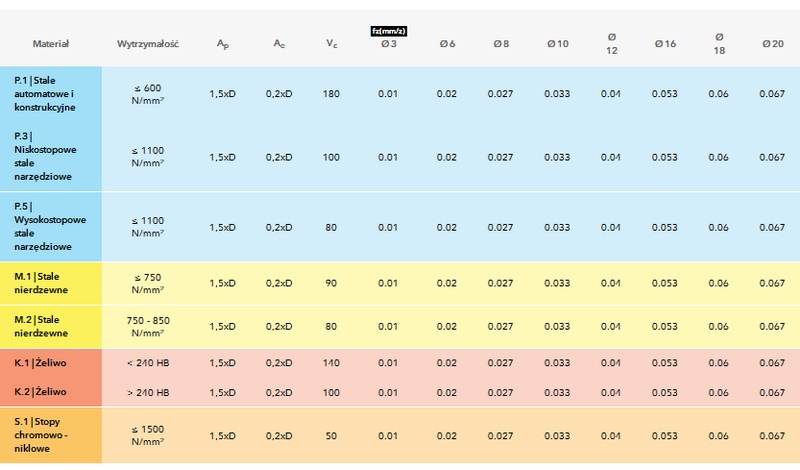
Task: Click the P.3 Niskostopowe stale narzędziowe cell
Action: [x=51, y=157]
